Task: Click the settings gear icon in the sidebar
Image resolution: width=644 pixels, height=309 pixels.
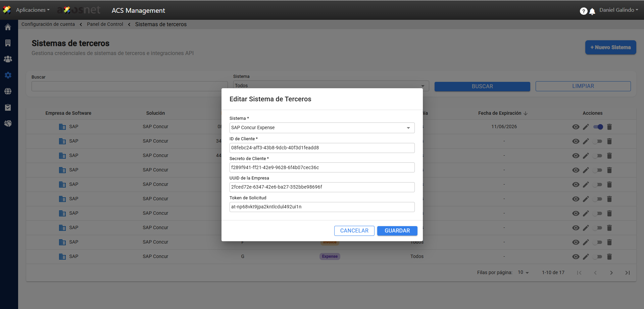Action: tap(8, 75)
